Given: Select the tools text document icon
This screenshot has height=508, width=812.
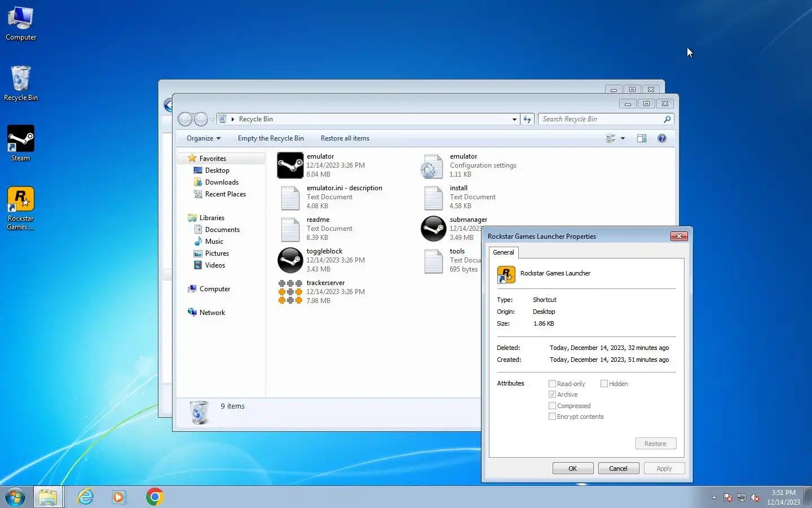Looking at the screenshot, I should tap(433, 260).
